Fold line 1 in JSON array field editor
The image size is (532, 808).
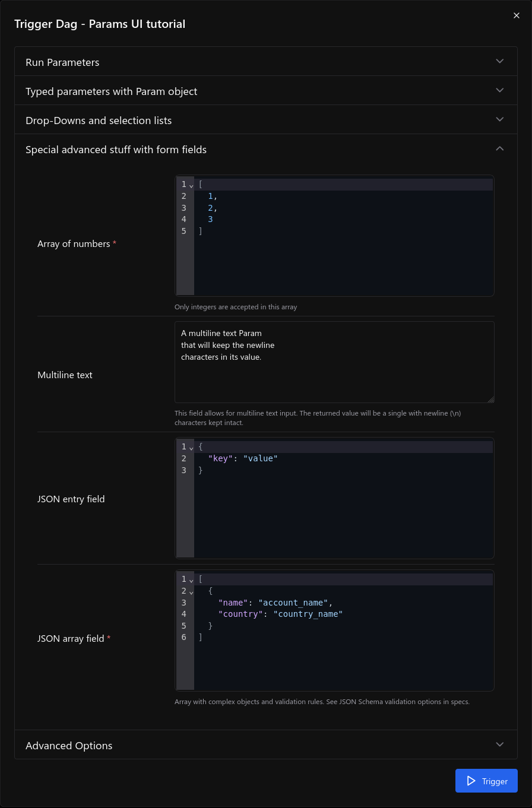tap(191, 580)
